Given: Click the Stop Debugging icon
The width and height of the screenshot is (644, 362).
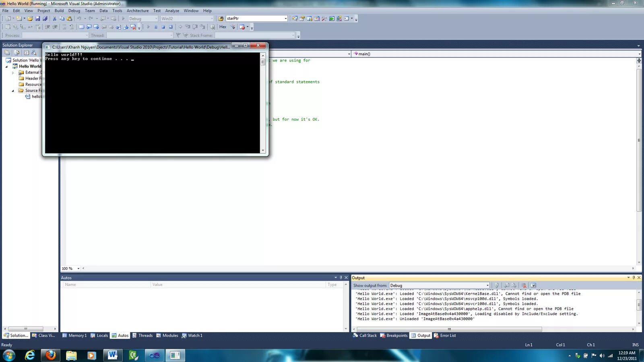Looking at the screenshot, I should coord(163,27).
